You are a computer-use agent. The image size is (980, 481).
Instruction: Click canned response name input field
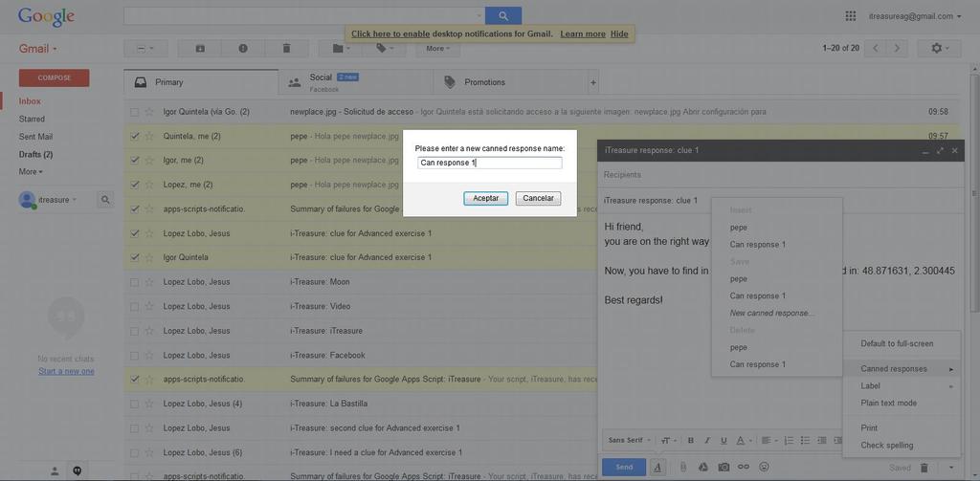490,163
